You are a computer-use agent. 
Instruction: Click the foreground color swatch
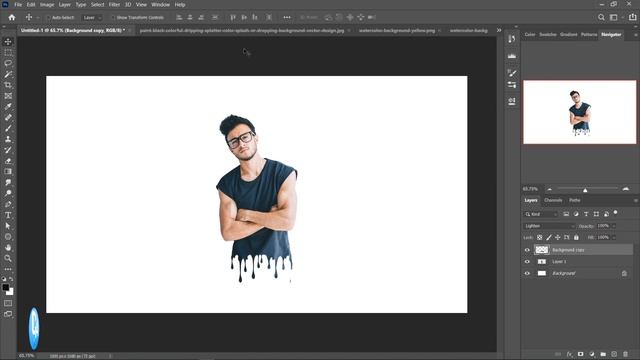(x=6, y=288)
